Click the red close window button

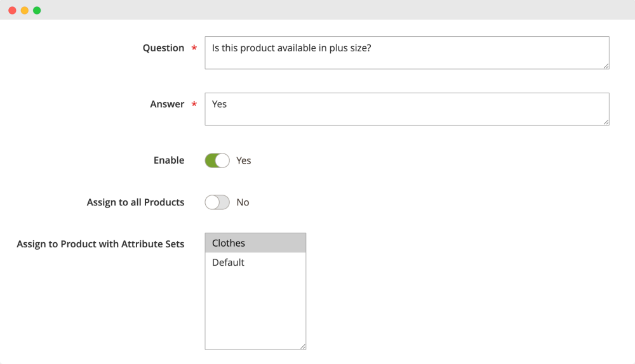click(x=12, y=11)
